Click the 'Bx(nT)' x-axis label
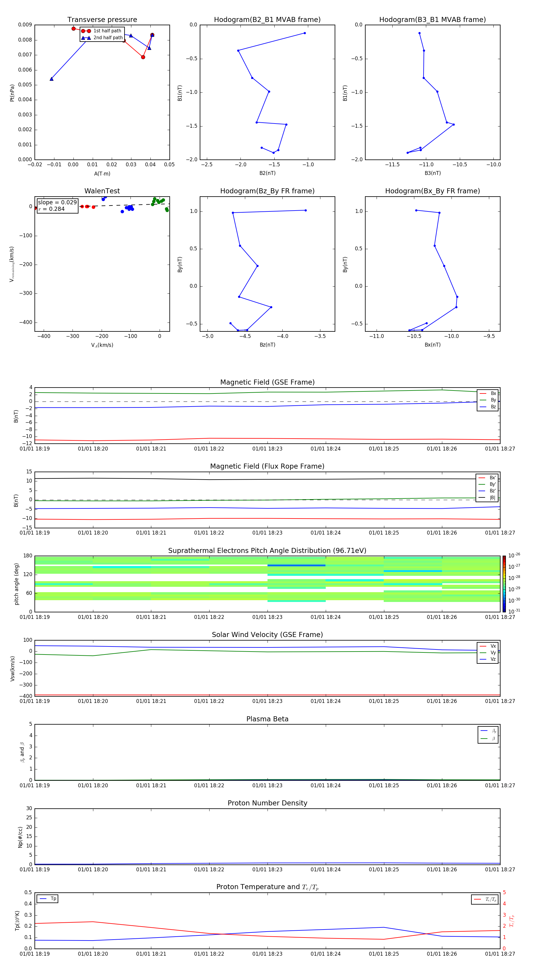 coord(432,345)
